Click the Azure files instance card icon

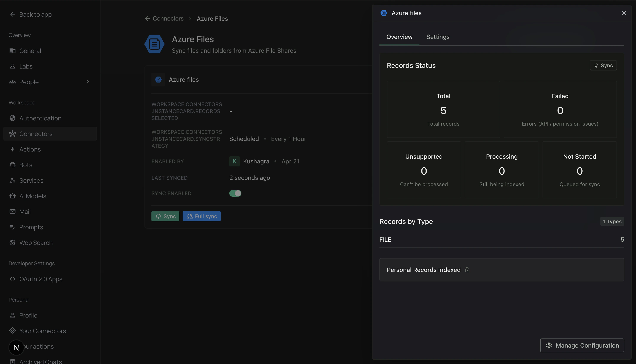[x=158, y=80]
